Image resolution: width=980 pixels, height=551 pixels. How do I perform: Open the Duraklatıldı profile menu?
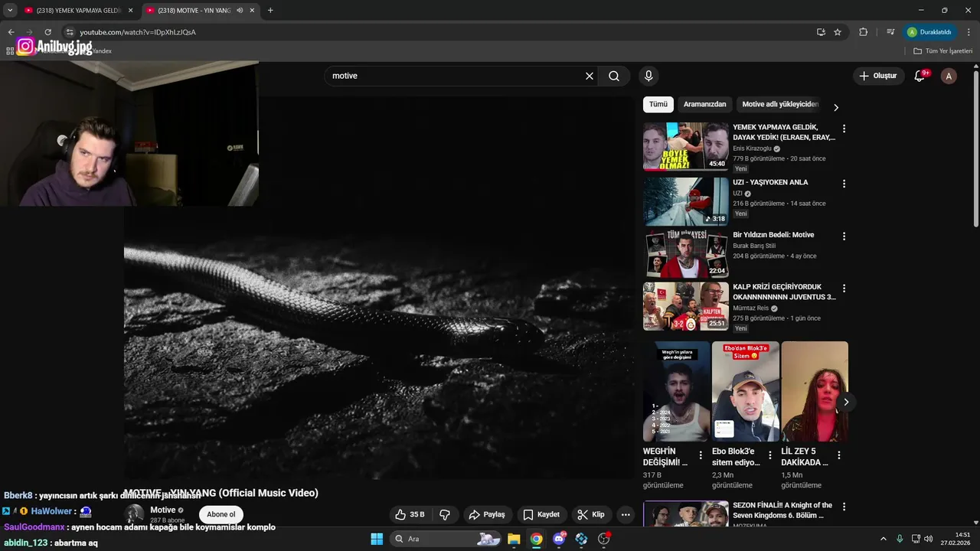pyautogui.click(x=930, y=32)
